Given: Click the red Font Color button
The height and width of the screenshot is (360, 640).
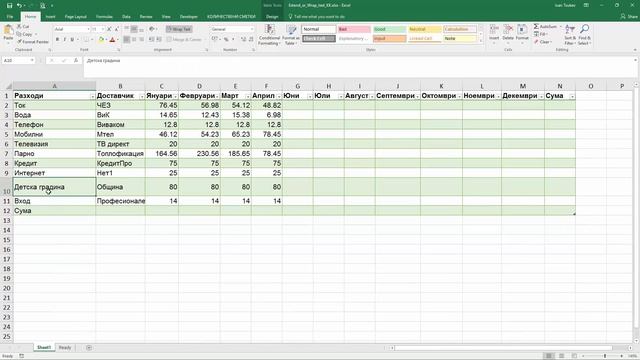Looking at the screenshot, I should click(112, 40).
